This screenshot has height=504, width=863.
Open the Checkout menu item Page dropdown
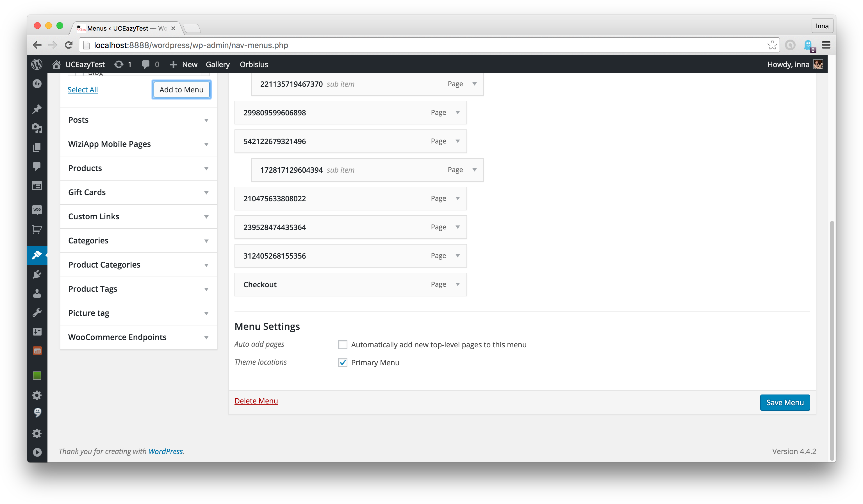click(457, 284)
